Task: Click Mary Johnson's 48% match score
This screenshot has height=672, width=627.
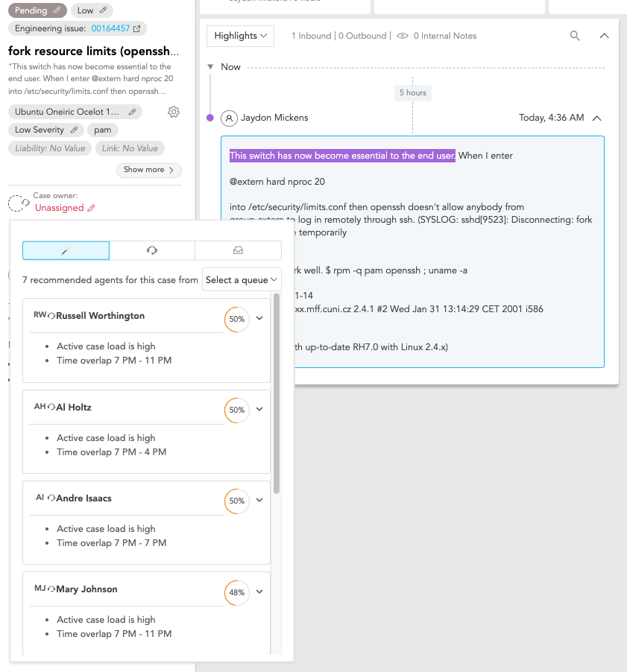Action: pos(237,593)
